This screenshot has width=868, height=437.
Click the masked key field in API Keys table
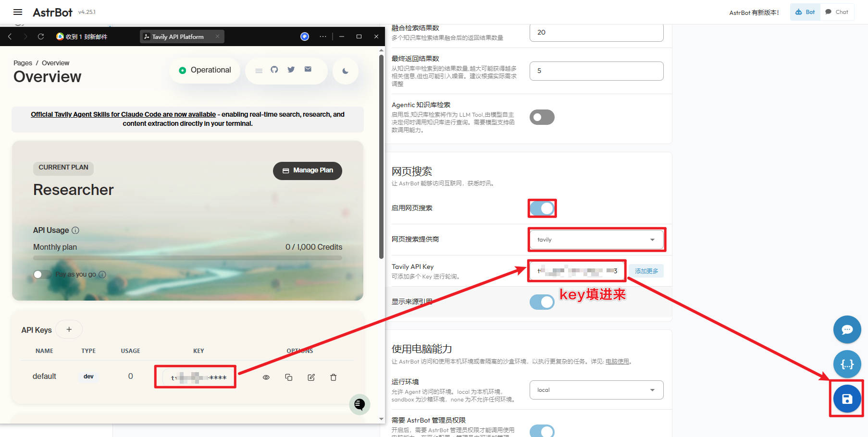click(198, 377)
